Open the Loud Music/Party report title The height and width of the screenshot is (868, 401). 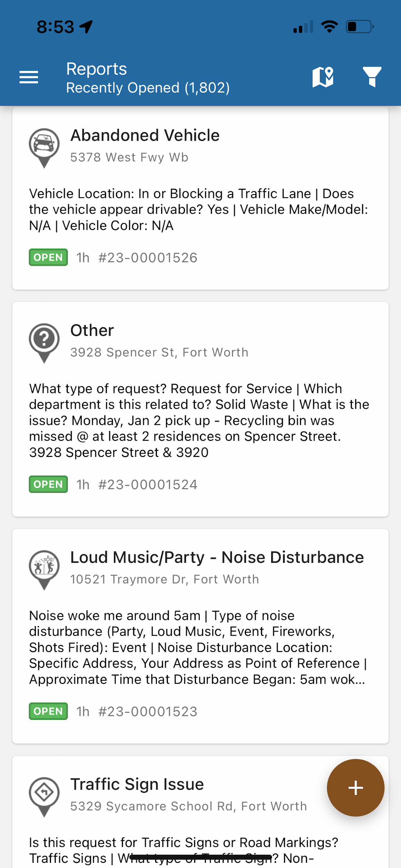point(217,557)
